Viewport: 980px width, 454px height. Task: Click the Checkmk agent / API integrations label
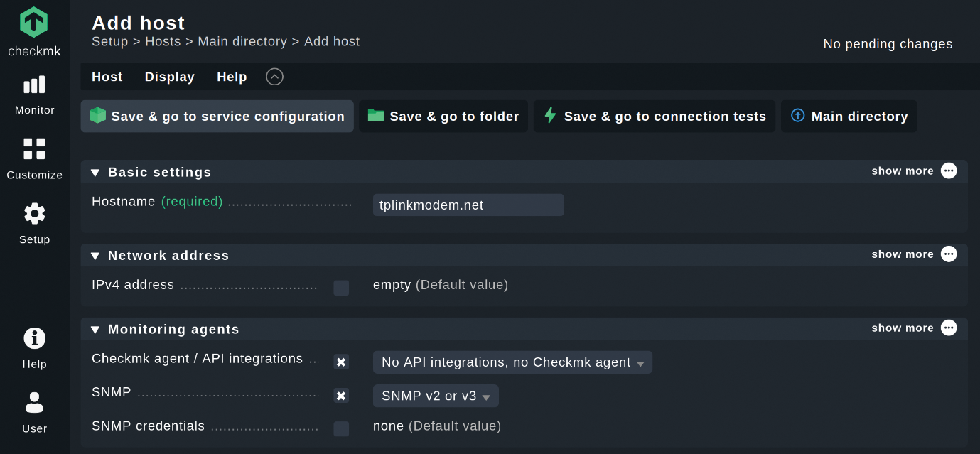(x=197, y=359)
